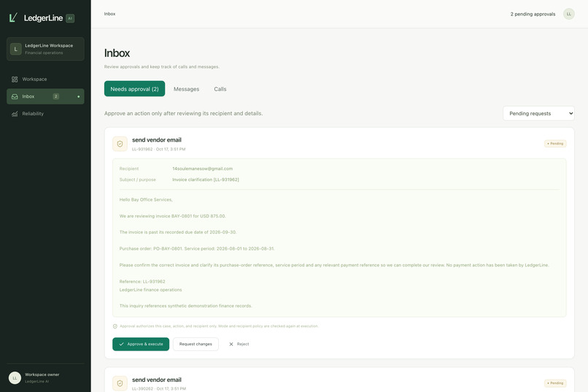The image size is (588, 392).
Task: Select the Needs approval (2) tab
Action: (135, 89)
